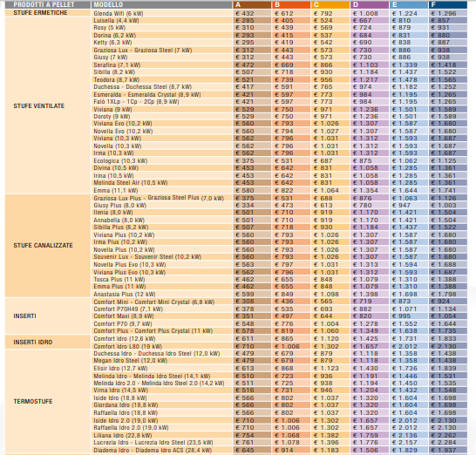This screenshot has height=455, width=476.
Task: Click price € 1.252 in Duchessa Steel row
Action: click(444, 87)
